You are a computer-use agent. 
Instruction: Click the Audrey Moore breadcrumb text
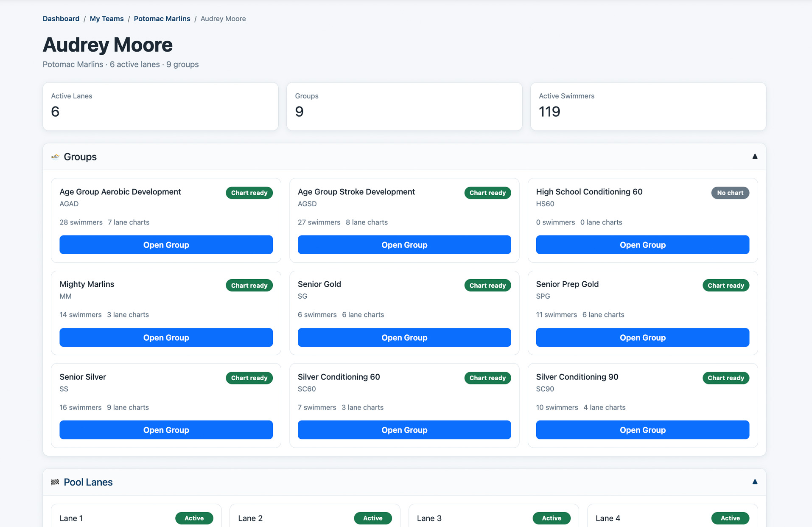223,19
